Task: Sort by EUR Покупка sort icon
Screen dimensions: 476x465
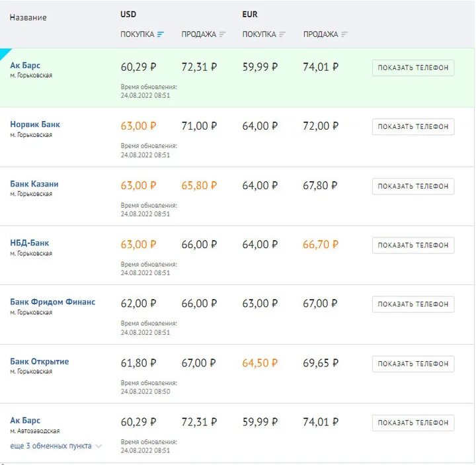Action: point(282,34)
